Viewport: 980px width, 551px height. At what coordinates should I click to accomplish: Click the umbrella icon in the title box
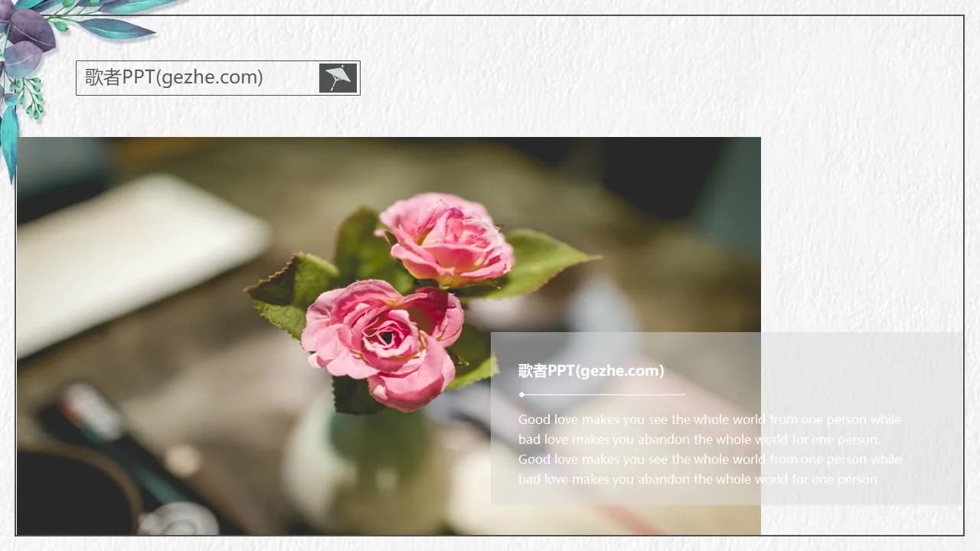click(x=338, y=78)
